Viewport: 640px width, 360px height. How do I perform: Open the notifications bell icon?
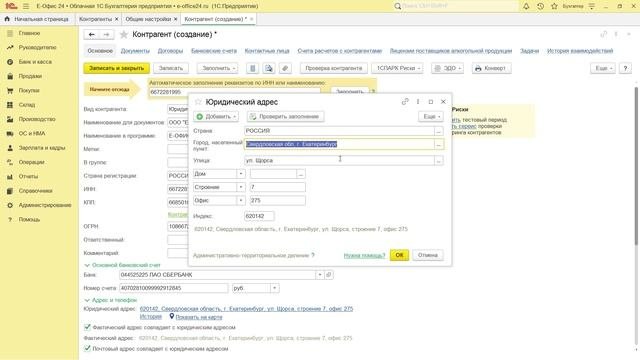coord(526,6)
